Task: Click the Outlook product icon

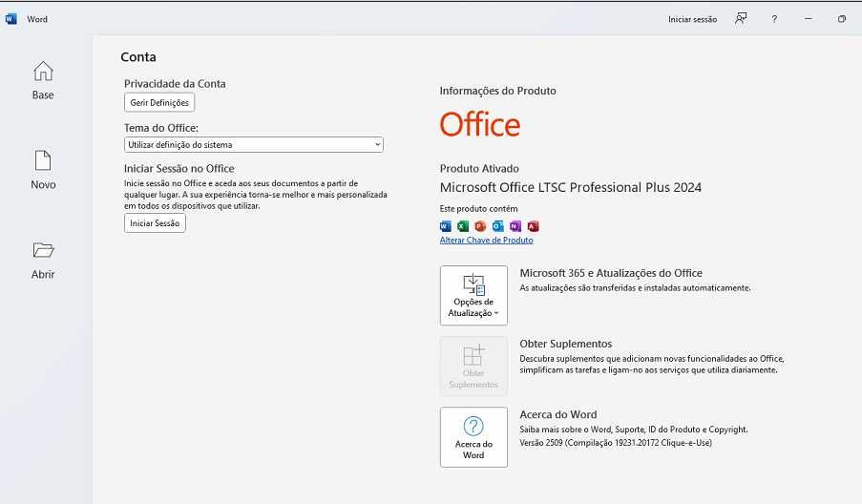Action: click(498, 226)
